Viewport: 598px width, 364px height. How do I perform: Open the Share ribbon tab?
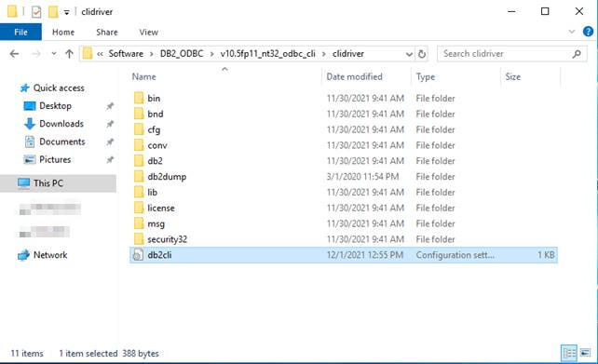[x=107, y=32]
